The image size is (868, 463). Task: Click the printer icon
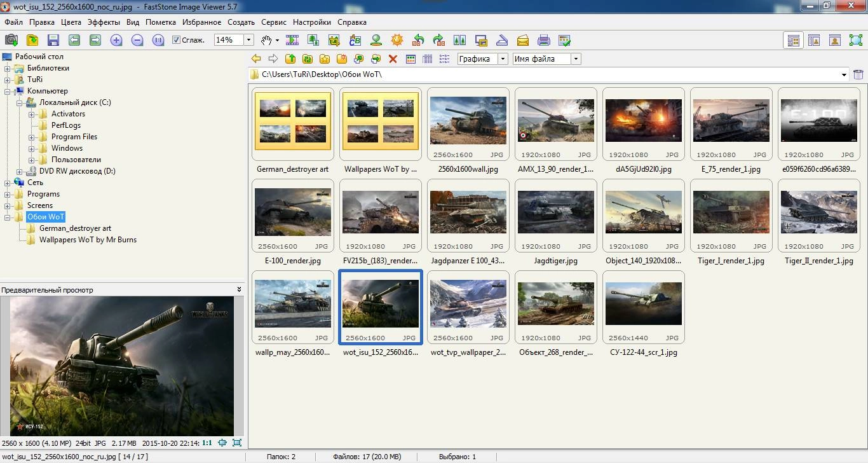tap(544, 40)
